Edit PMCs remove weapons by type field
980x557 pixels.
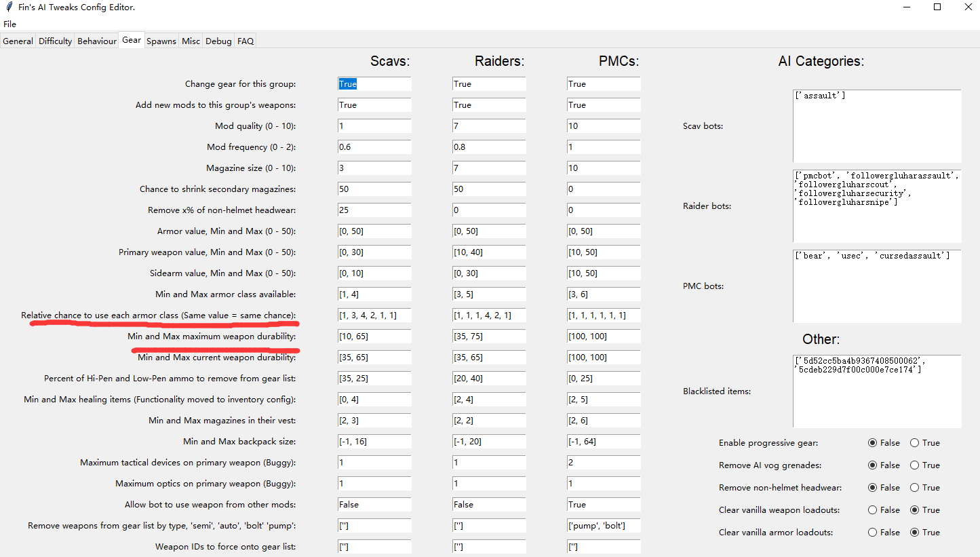pos(604,526)
